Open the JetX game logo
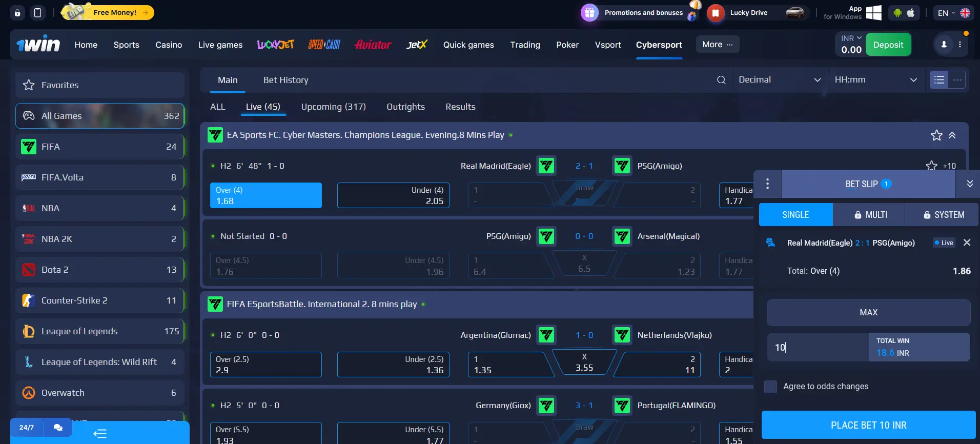 417,45
